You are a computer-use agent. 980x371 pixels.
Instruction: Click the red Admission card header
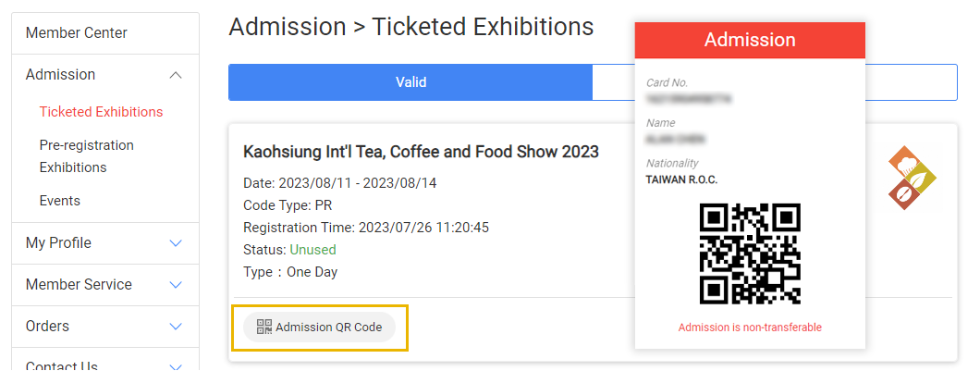tap(750, 40)
